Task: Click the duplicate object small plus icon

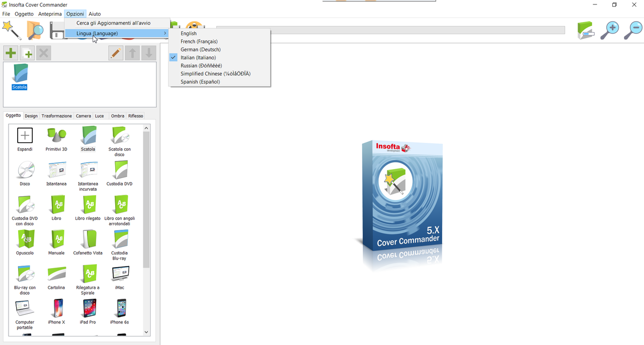Action: (x=27, y=53)
